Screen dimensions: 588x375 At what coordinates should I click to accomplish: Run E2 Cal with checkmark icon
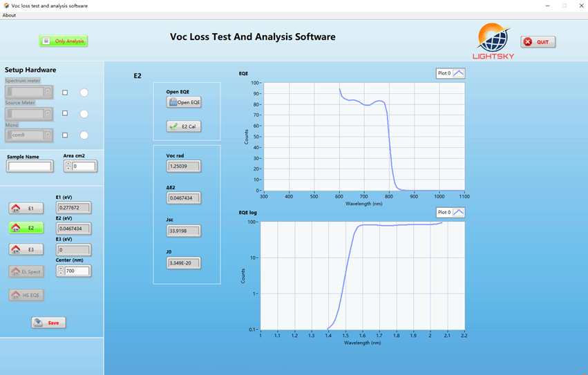(x=184, y=126)
